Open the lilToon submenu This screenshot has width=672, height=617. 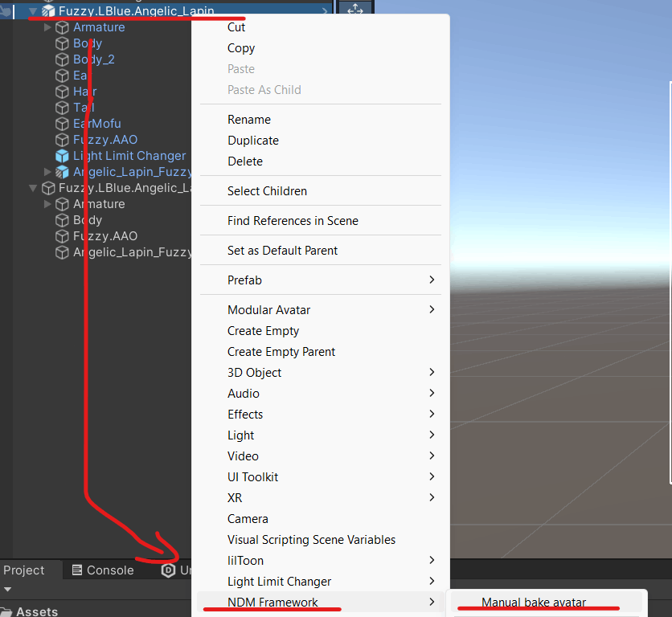coord(321,561)
